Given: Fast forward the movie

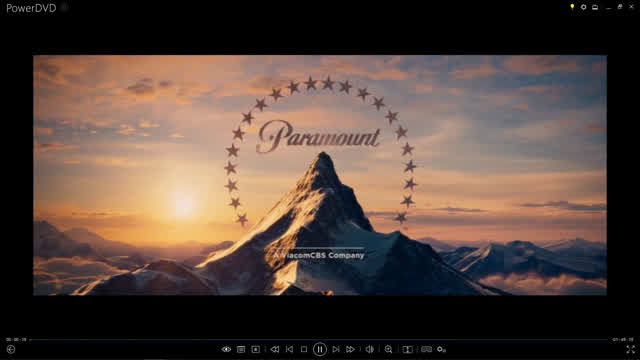Looking at the screenshot, I should click(x=350, y=349).
